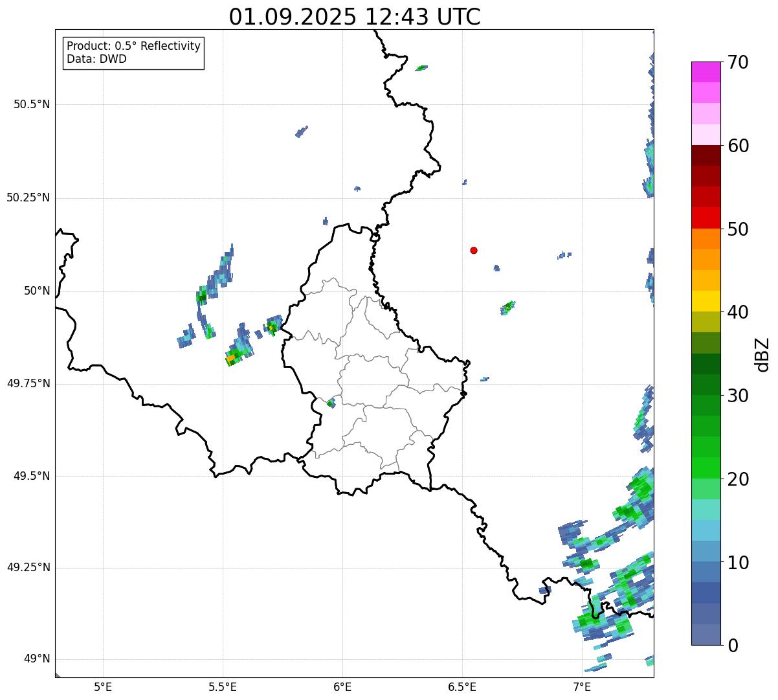Viewport: 778px width, 700px height.
Task: Click the dark maroon swatch just below 60
Action: [x=706, y=155]
